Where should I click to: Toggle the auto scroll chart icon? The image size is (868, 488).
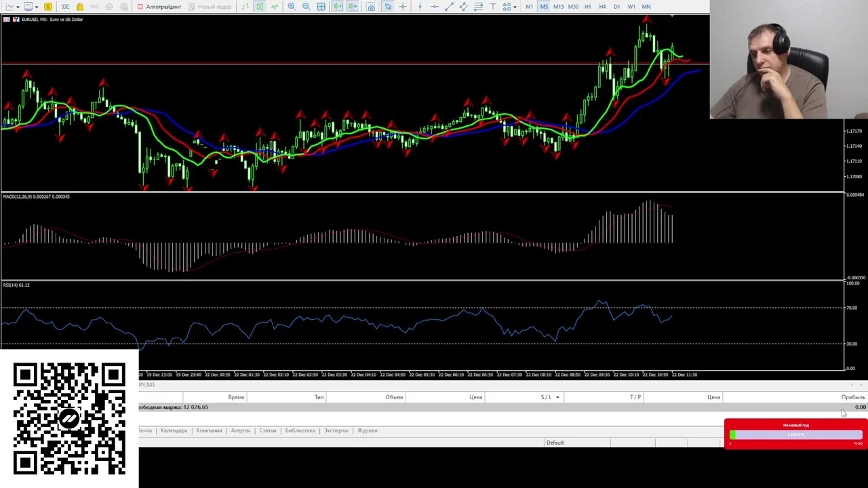click(x=338, y=6)
